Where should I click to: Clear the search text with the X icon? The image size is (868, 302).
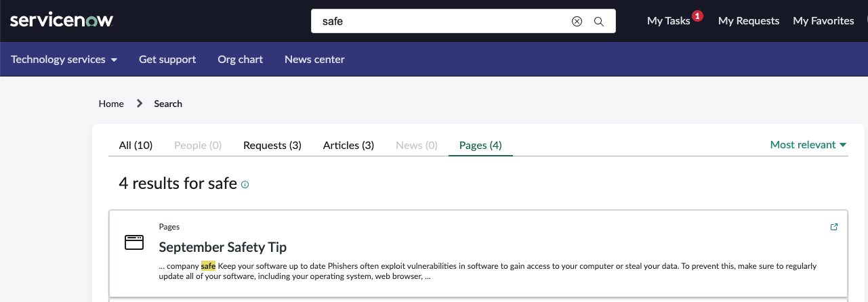coord(577,21)
